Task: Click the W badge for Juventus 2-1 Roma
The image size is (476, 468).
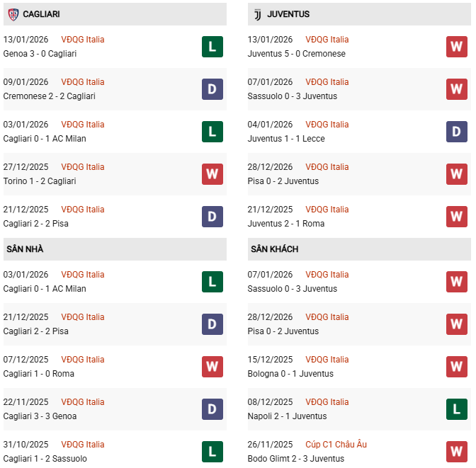Action: click(457, 217)
